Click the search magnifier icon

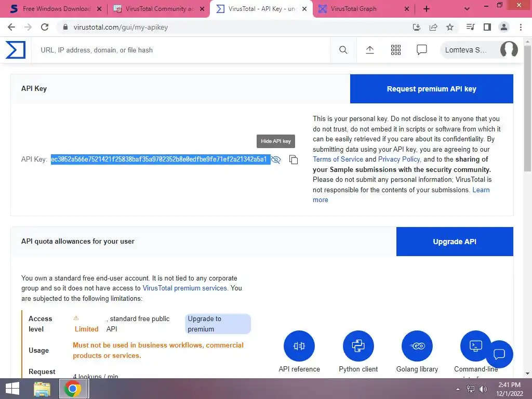tap(343, 50)
